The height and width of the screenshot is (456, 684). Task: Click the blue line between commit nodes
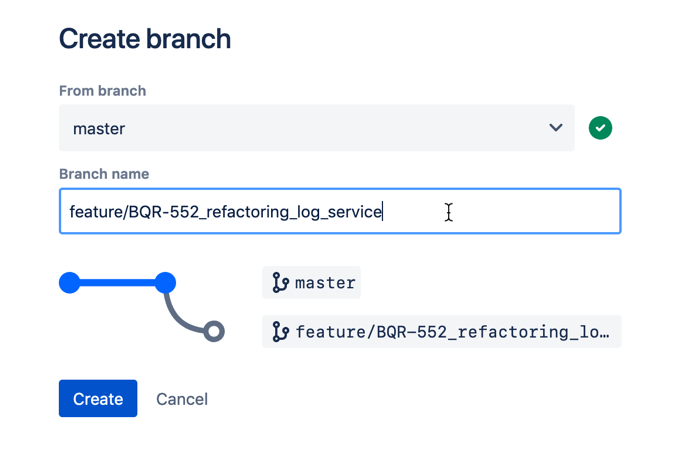click(118, 283)
